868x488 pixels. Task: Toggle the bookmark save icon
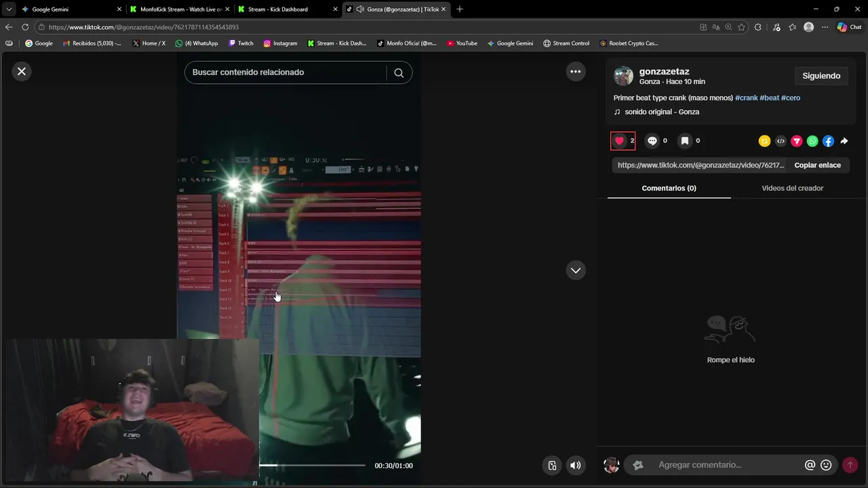pos(685,141)
